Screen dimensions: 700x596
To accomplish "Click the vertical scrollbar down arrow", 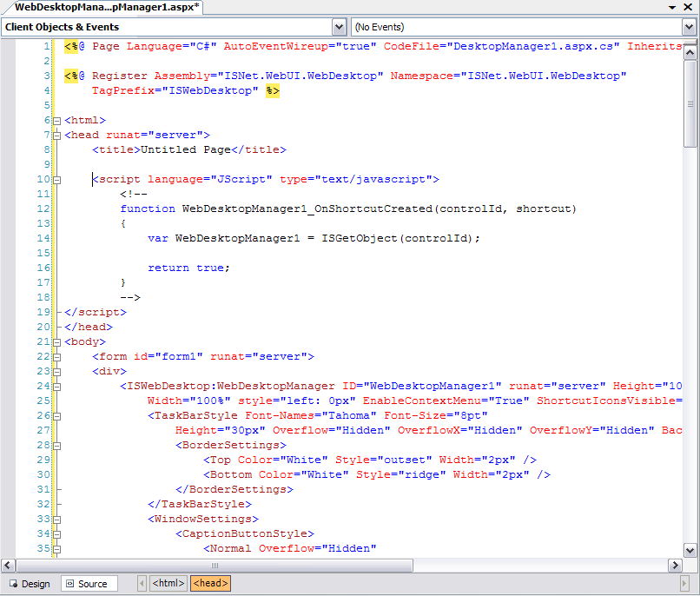I will click(x=690, y=550).
